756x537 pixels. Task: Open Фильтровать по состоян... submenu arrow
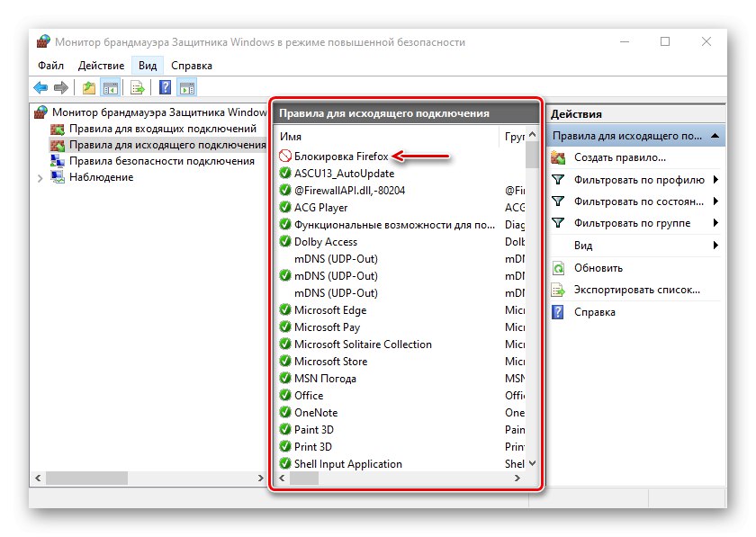[x=716, y=201]
